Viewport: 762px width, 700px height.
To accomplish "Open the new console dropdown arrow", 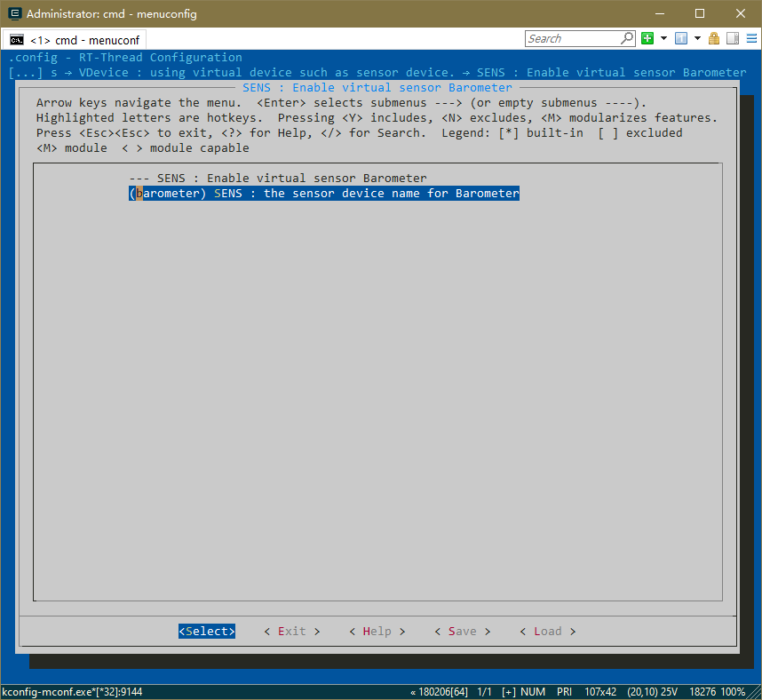I will click(663, 38).
